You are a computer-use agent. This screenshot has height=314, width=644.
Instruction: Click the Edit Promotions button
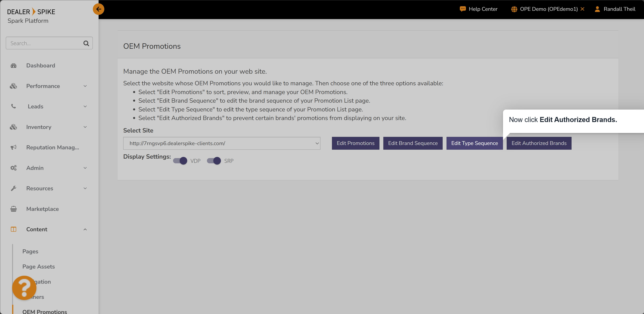tap(355, 143)
